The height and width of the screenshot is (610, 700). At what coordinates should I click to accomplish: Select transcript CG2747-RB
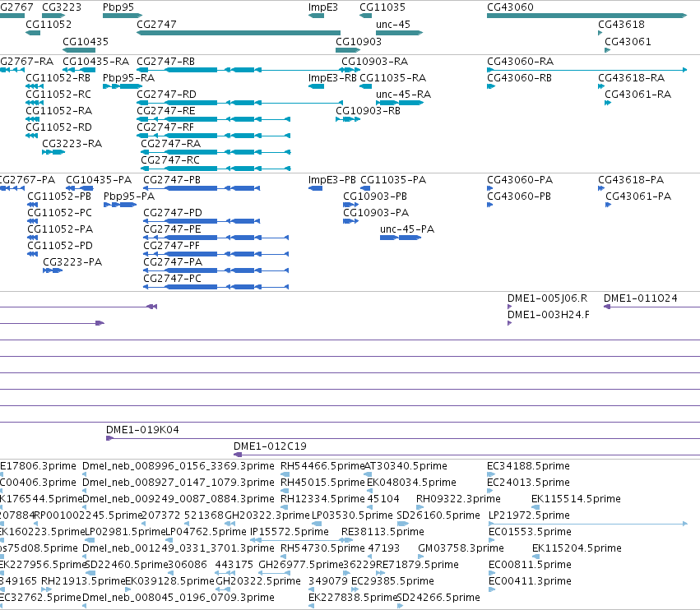click(165, 61)
